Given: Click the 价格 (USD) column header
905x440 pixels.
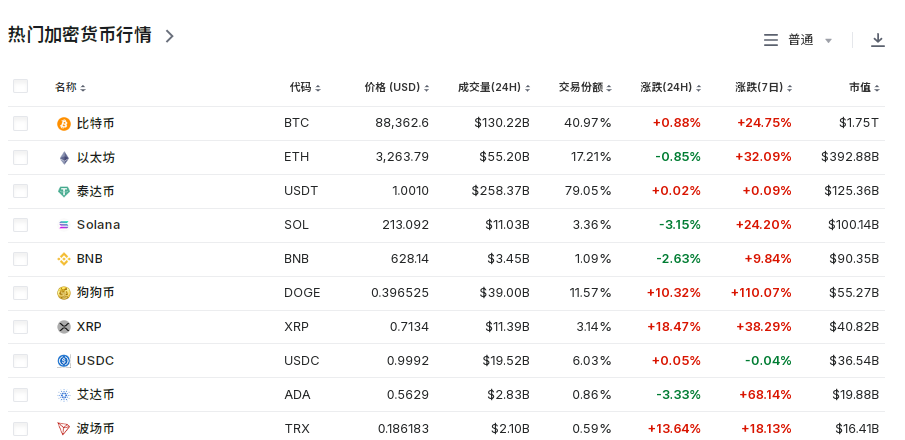Looking at the screenshot, I should [x=396, y=88].
